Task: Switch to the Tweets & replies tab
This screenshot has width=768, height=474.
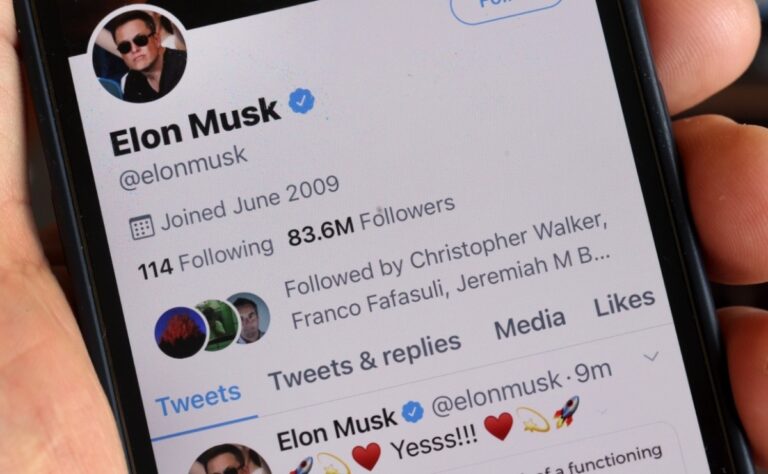Action: point(365,361)
